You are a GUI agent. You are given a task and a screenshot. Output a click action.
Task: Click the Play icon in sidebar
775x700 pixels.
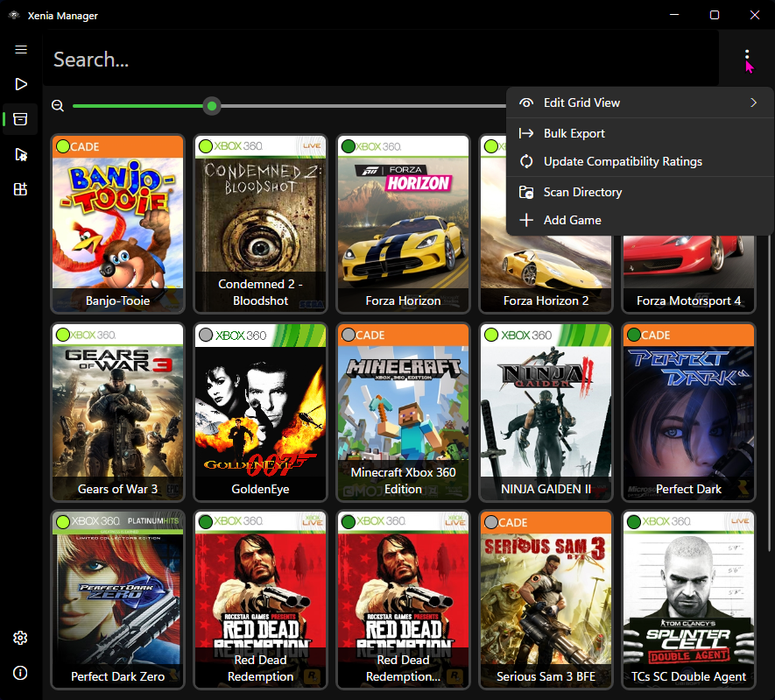click(21, 84)
